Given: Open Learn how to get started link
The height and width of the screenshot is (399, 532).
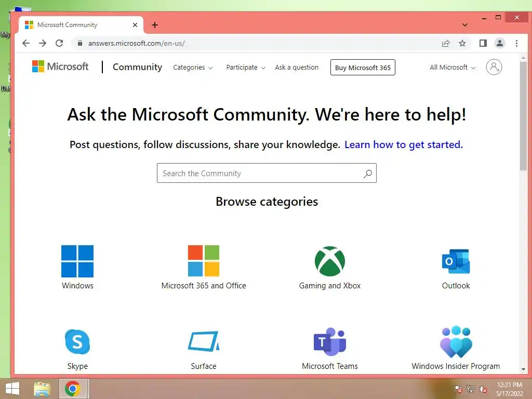Looking at the screenshot, I should (x=403, y=144).
